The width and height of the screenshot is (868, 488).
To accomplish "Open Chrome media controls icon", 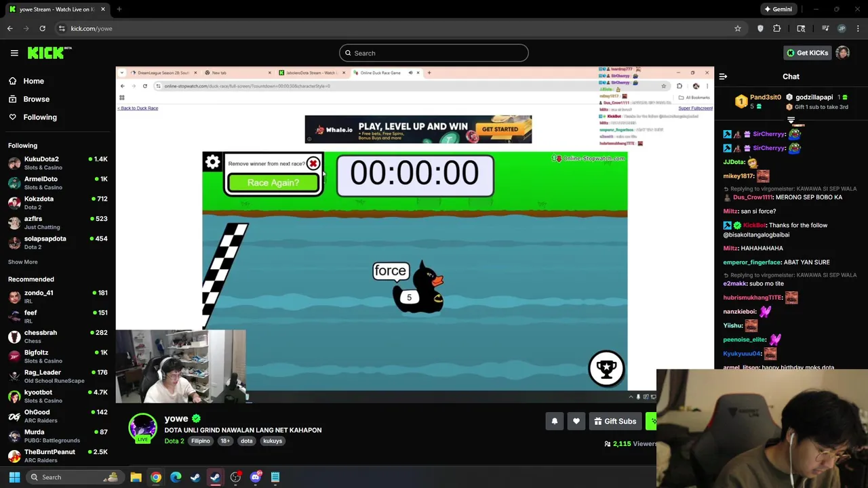I will pyautogui.click(x=825, y=28).
